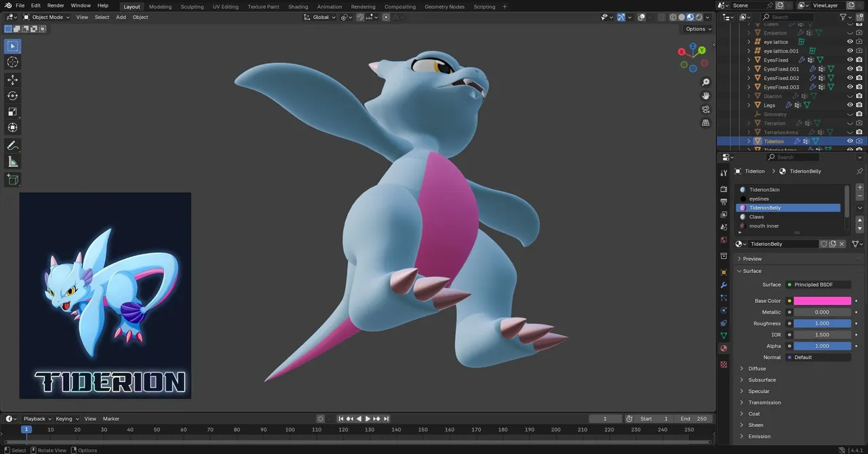Activate the Move tool
Screen dimensions: 868x454
pos(12,79)
